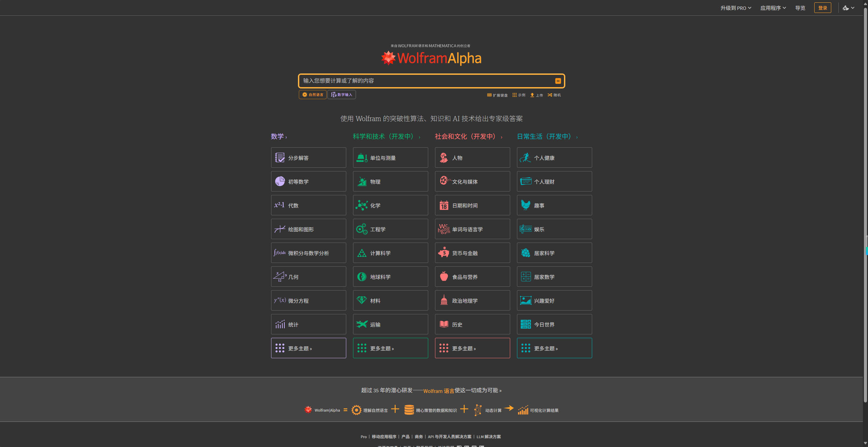Click the 登录 login button
The height and width of the screenshot is (447, 868).
(x=823, y=7)
